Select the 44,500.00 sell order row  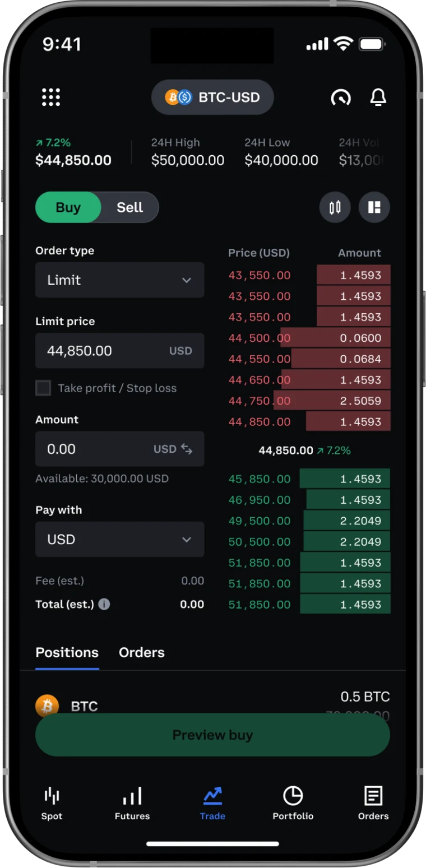(309, 338)
